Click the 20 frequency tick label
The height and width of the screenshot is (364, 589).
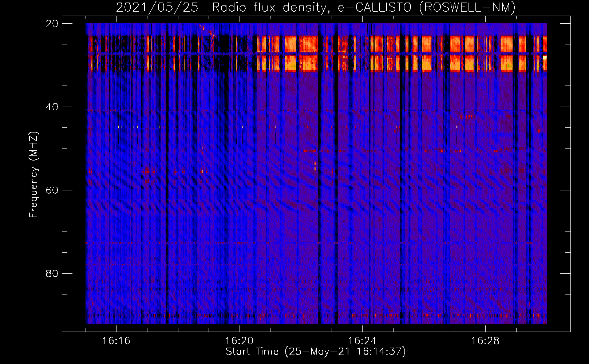tap(52, 24)
